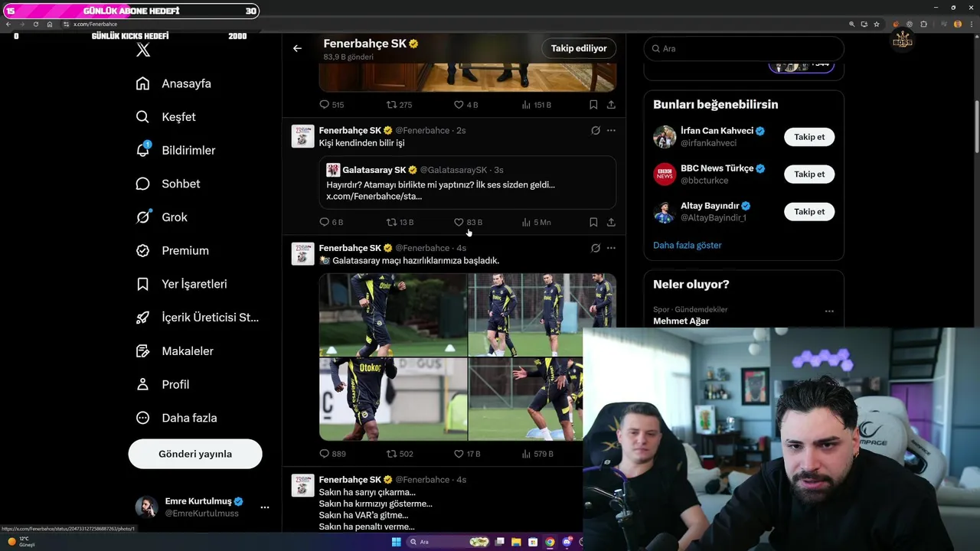Click @Fenerbahce handle on Sakın ha post
Viewport: 980px width, 551px height.
click(x=422, y=480)
